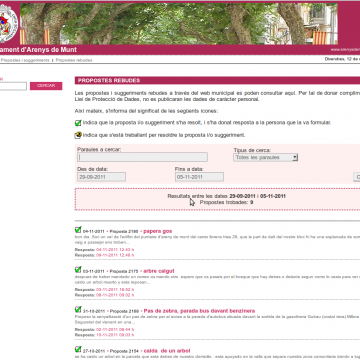Click the resolved check icon beside Proposta 2175
360x360 pixels.
pyautogui.click(x=78, y=270)
